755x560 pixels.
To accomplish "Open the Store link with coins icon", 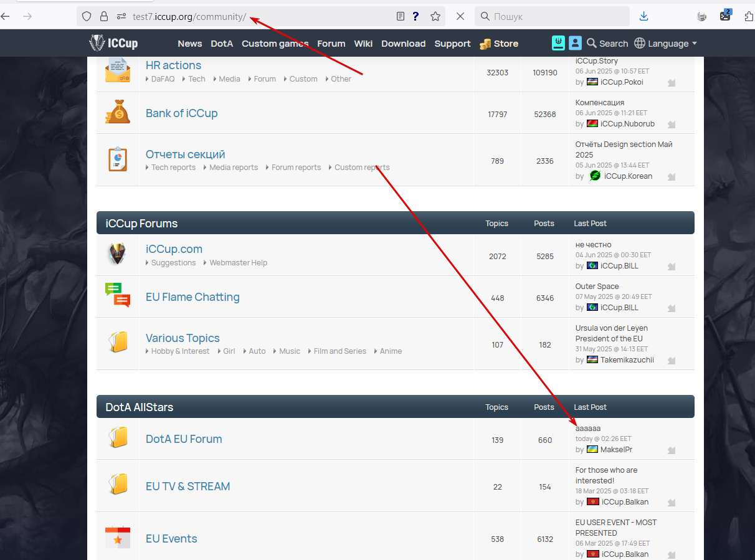I will (498, 44).
